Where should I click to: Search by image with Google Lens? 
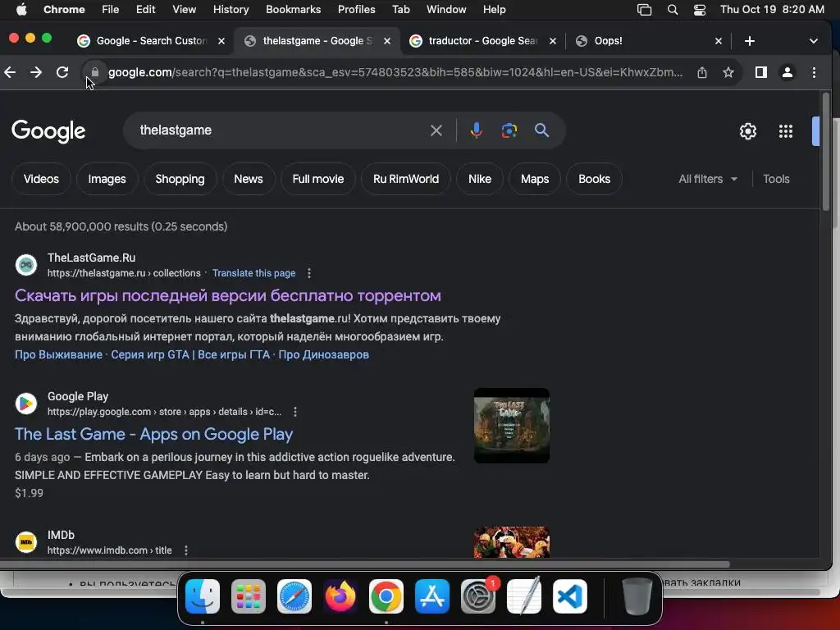[509, 130]
